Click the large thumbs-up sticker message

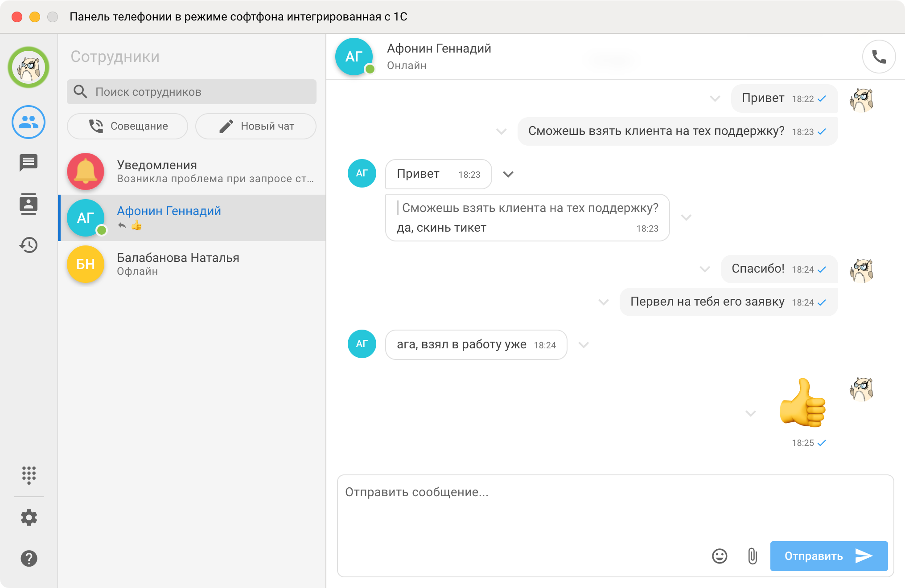pos(802,402)
